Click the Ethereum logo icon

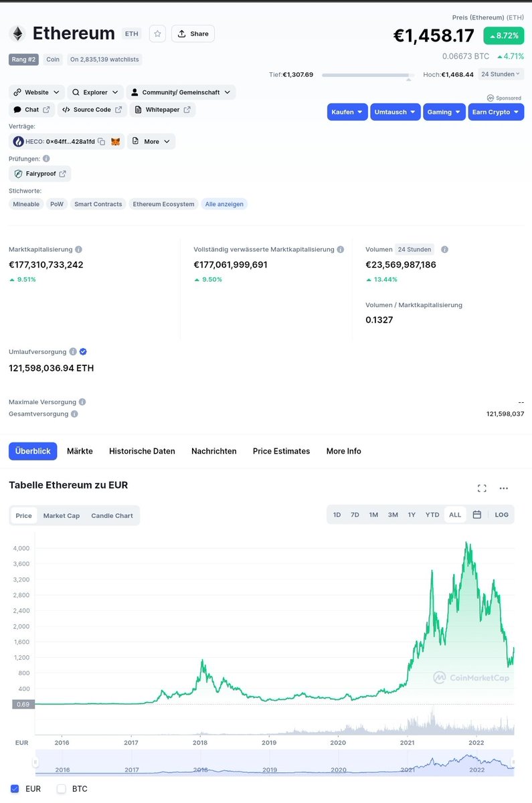[x=17, y=33]
